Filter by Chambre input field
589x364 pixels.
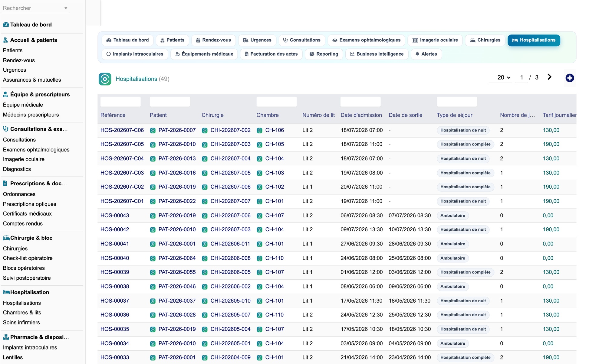(x=276, y=102)
